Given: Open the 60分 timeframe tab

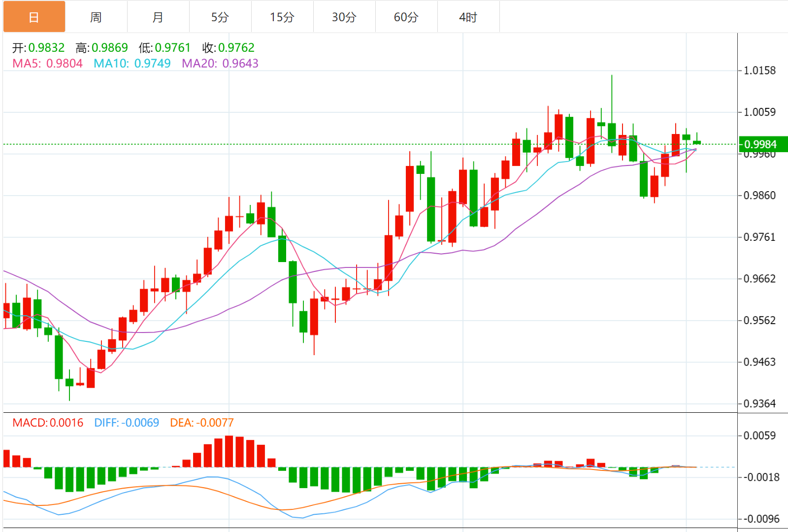Looking at the screenshot, I should click(406, 17).
